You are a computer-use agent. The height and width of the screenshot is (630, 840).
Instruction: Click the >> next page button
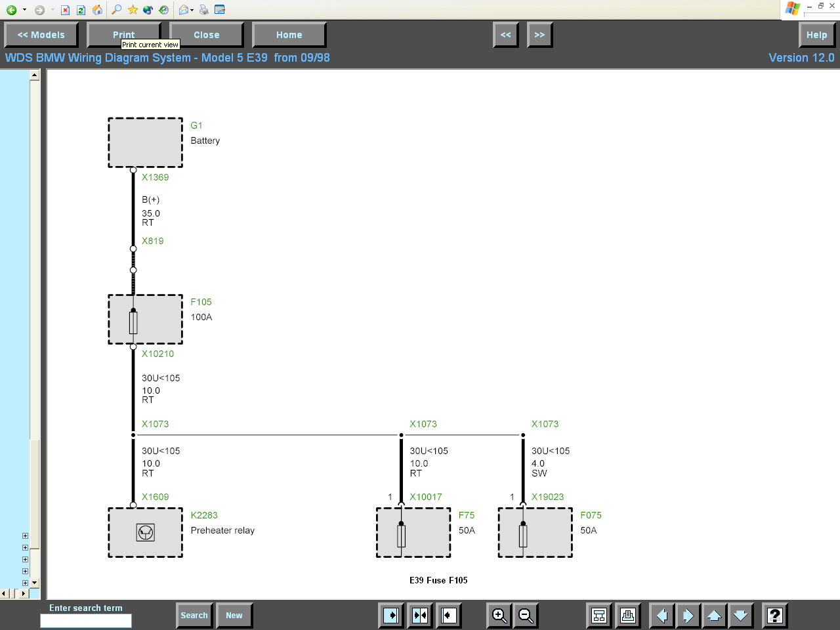click(540, 35)
